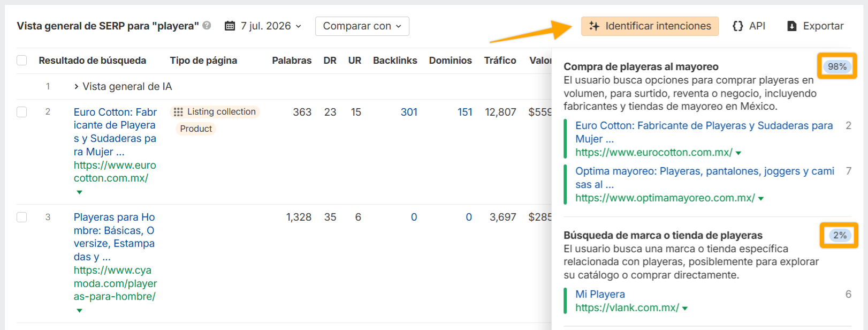Click the 3,697 traffic value
This screenshot has height=330, width=868.
pyautogui.click(x=502, y=217)
